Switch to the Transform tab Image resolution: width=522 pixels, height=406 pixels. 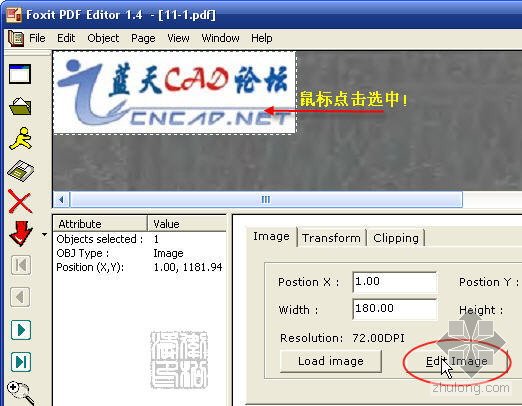pyautogui.click(x=331, y=238)
